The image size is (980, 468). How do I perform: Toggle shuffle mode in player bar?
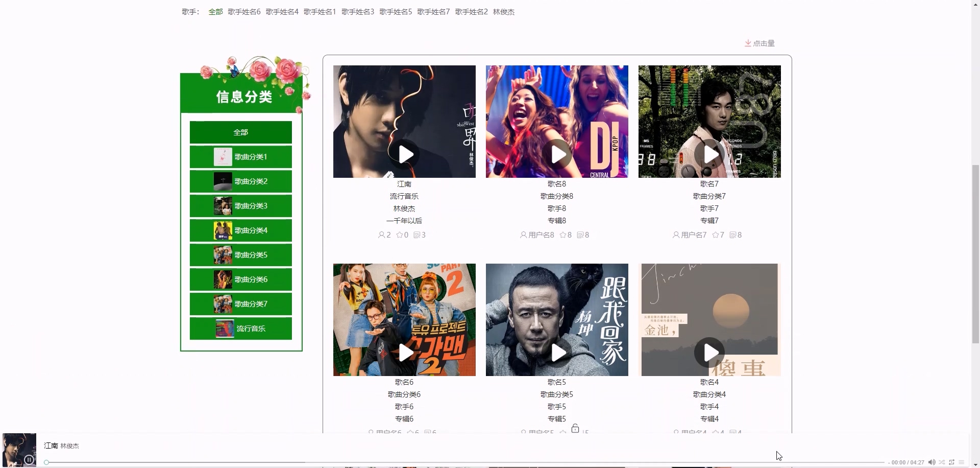pyautogui.click(x=942, y=462)
